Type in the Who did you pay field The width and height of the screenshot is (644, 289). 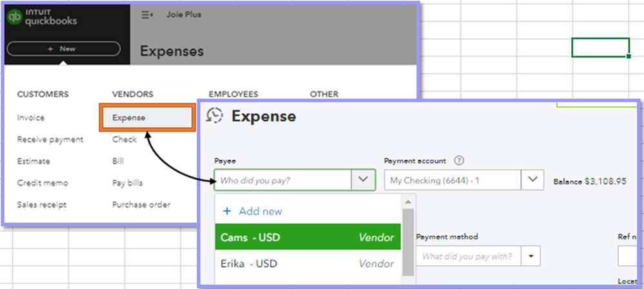tap(282, 180)
